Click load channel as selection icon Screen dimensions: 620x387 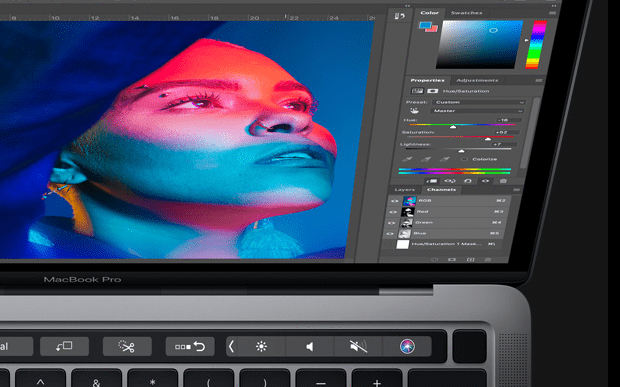point(434,260)
